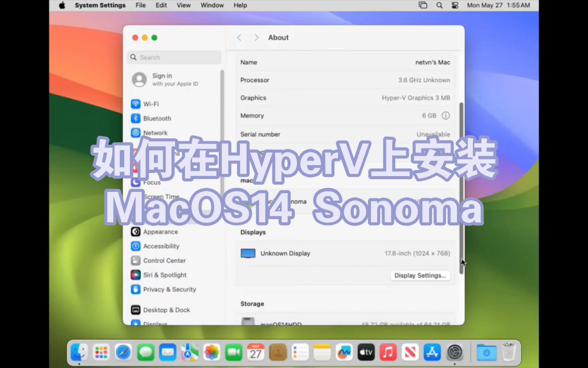588x368 pixels.
Task: Click the "Serial number" label
Action: (260, 134)
